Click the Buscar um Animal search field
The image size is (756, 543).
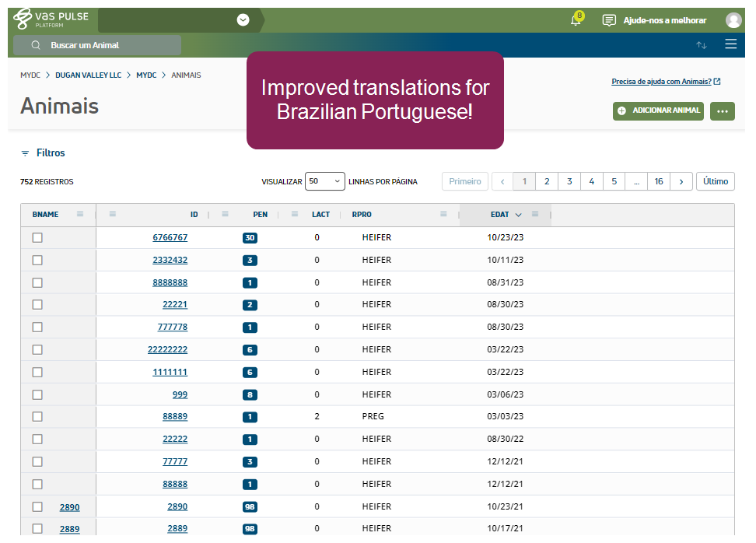point(97,45)
